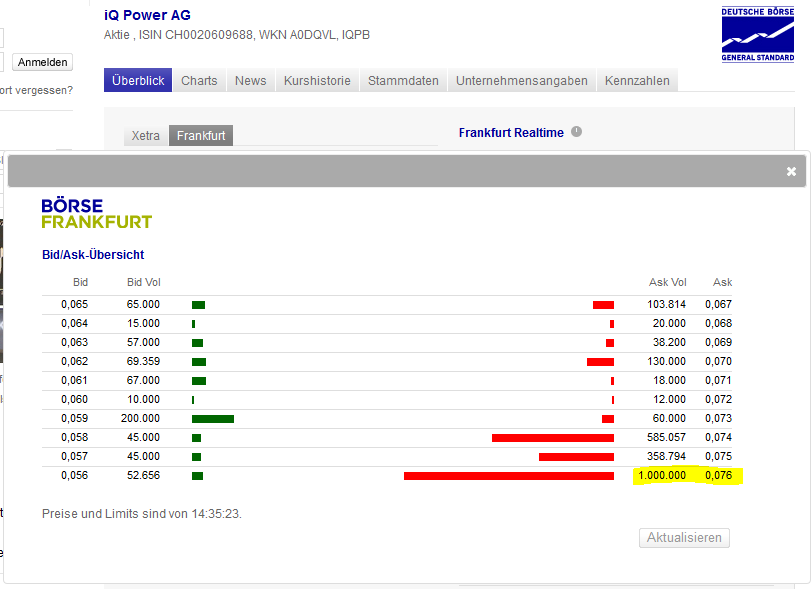Open the Kennzahlen tab
The width and height of the screenshot is (812, 589).
pos(637,80)
